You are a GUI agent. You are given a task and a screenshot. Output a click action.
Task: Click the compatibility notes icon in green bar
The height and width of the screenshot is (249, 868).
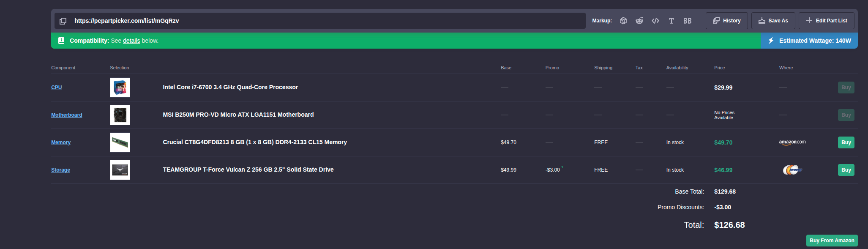click(x=61, y=41)
